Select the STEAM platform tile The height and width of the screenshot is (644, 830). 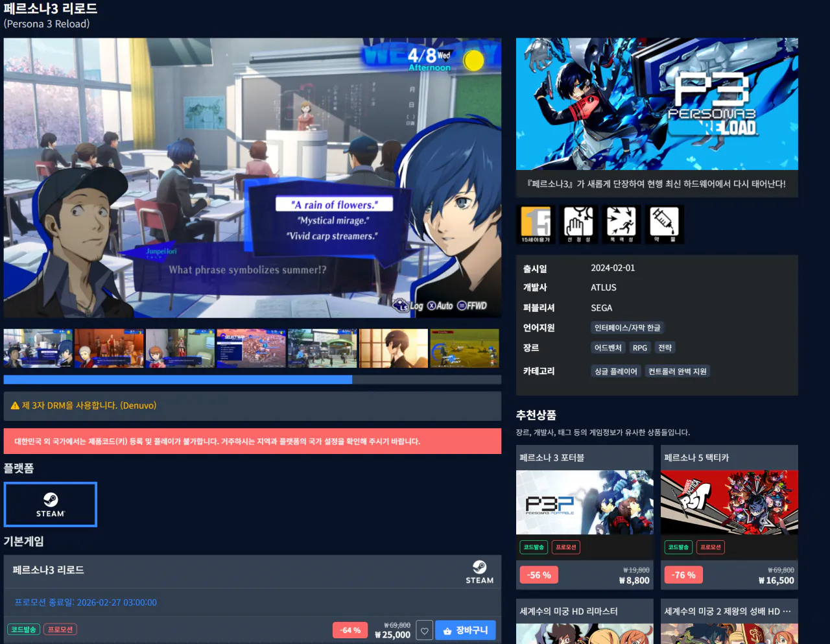[51, 505]
